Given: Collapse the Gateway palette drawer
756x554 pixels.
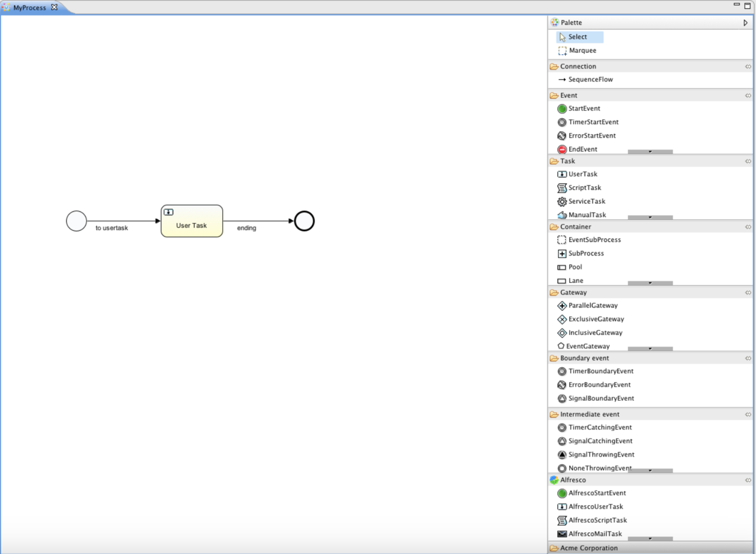Looking at the screenshot, I should 573,292.
